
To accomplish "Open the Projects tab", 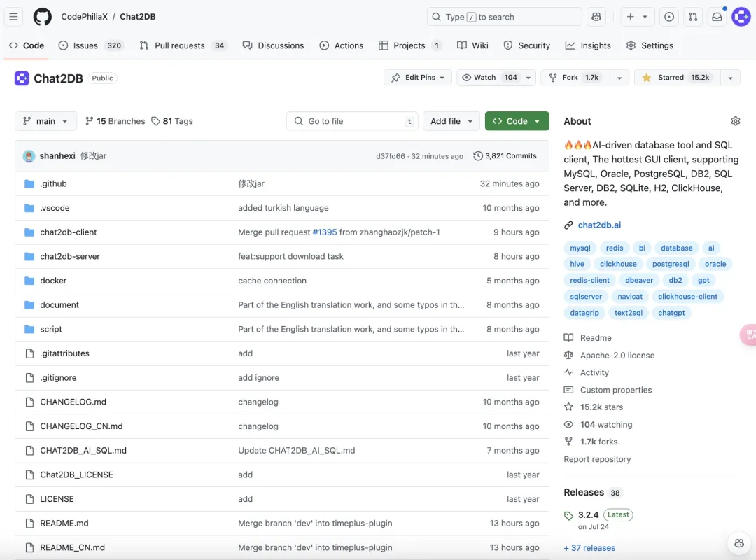I will [x=409, y=45].
